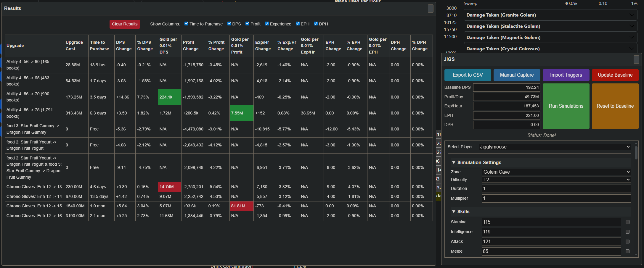The height and width of the screenshot is (268, 644).
Task: Click the orange Reset to Baseline button
Action: 615,106
